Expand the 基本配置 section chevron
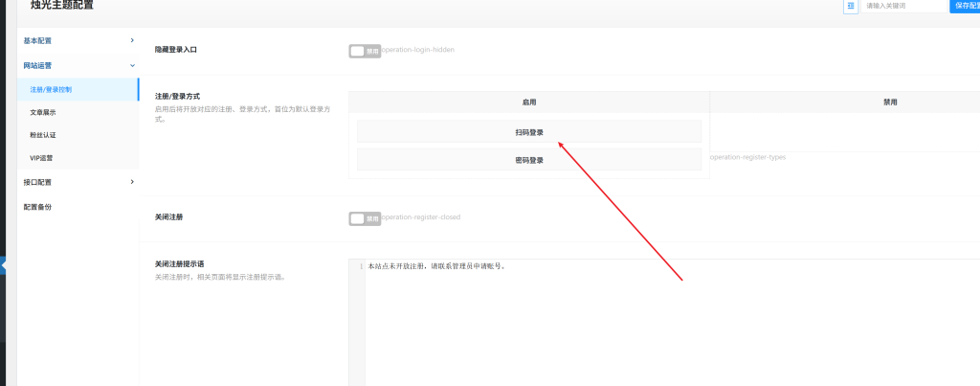This screenshot has height=386, width=980. coord(132,40)
